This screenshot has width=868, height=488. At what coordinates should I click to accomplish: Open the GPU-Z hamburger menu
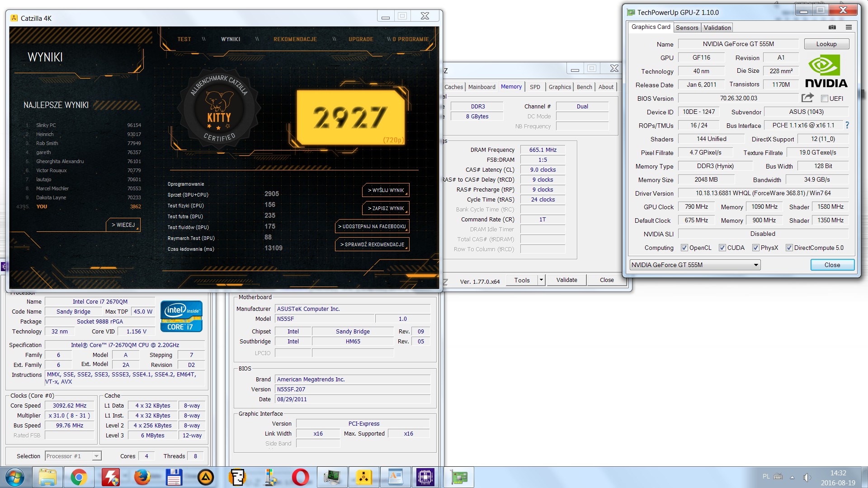click(x=849, y=27)
